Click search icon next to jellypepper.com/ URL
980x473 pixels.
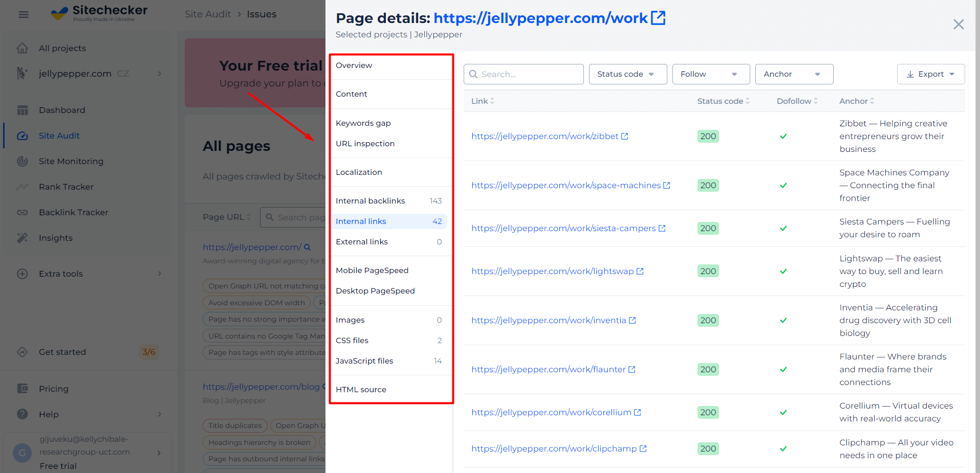click(308, 247)
